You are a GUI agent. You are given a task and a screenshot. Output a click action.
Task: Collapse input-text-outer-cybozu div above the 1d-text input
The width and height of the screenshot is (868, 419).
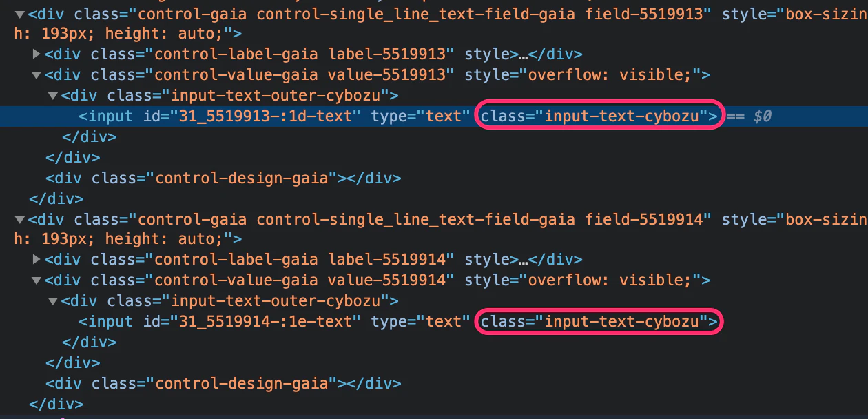(53, 95)
